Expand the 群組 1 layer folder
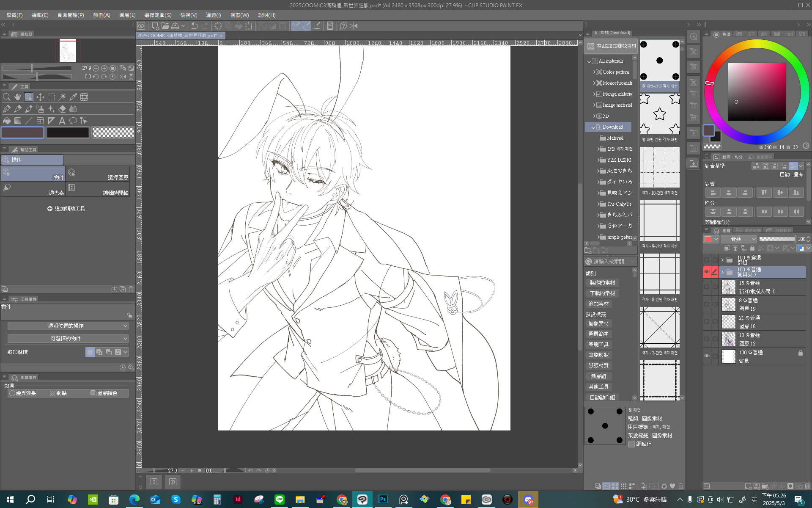The height and width of the screenshot is (508, 812). (722, 260)
